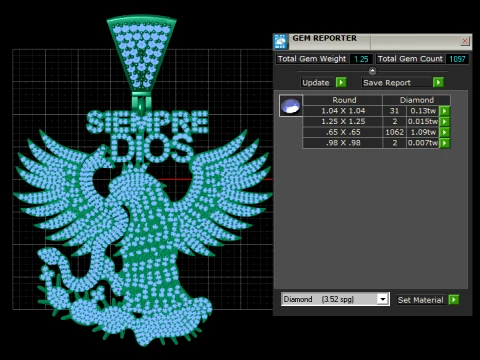Click the 0.015tw weight cell
This screenshot has width=480, height=360.
(423, 121)
